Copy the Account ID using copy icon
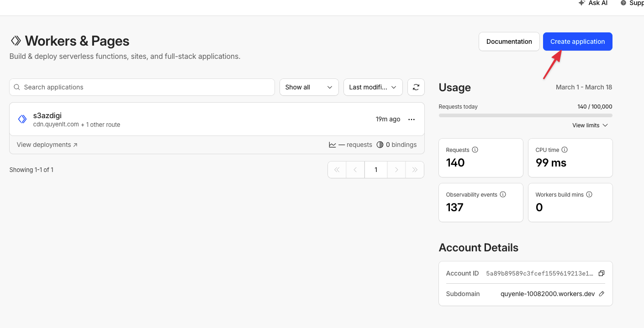 [601, 273]
